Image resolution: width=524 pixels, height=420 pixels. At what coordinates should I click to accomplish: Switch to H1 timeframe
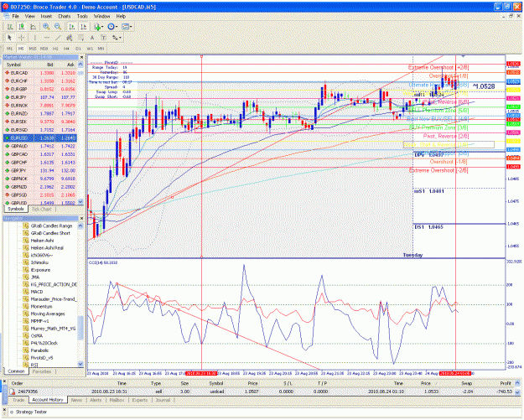(55, 49)
